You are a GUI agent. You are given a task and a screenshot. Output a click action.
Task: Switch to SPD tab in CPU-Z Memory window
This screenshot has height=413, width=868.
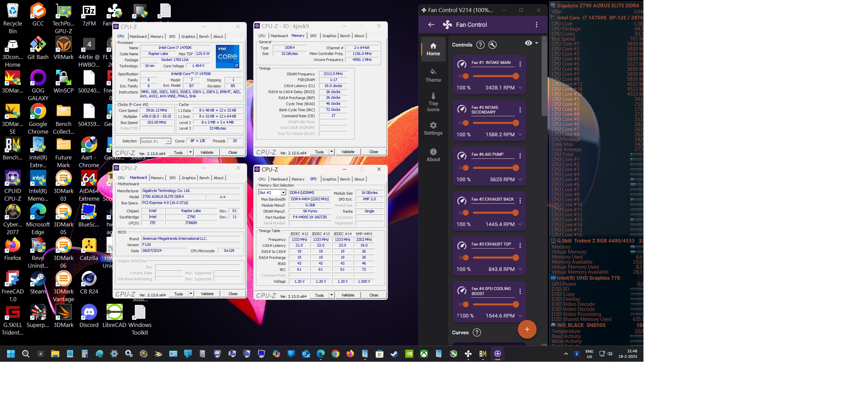click(313, 36)
